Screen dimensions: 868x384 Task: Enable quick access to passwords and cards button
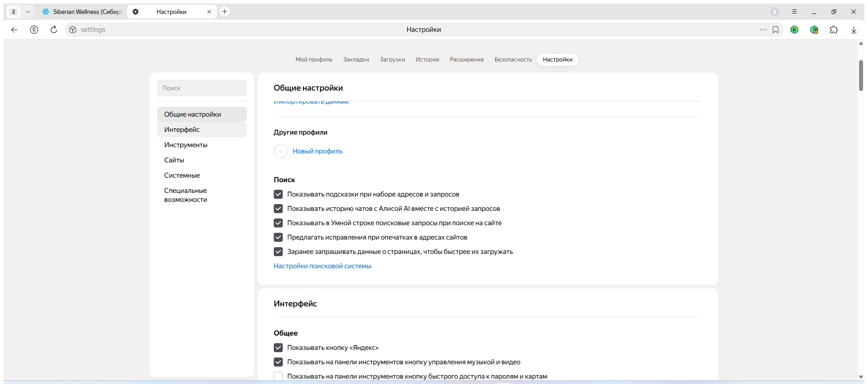(278, 376)
